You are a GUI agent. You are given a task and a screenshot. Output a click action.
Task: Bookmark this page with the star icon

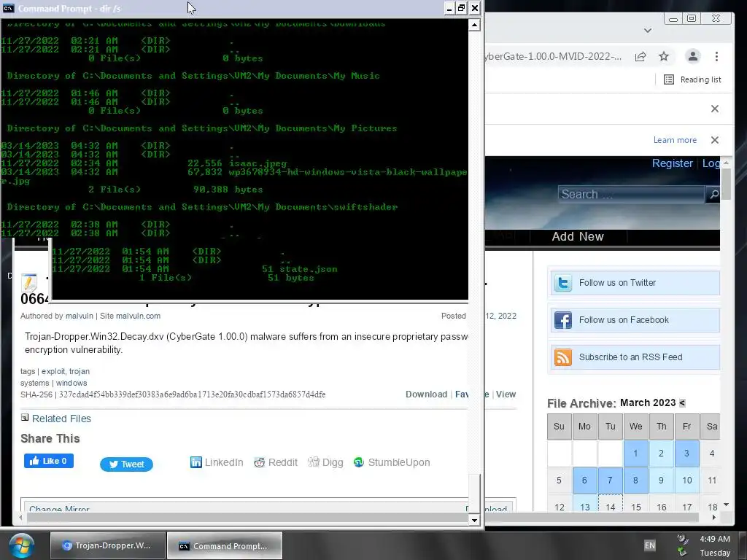(x=664, y=57)
